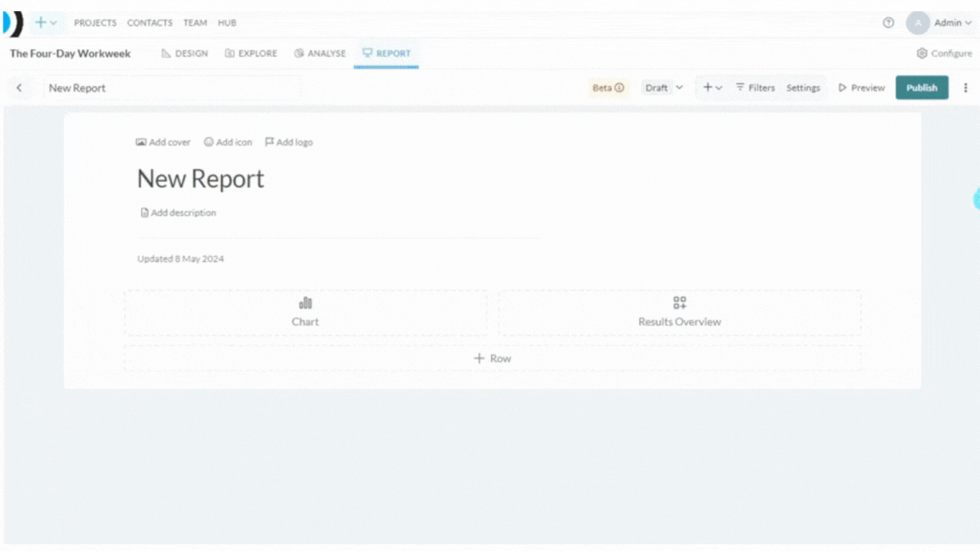Open the TEAM menu item
980x551 pixels.
click(195, 22)
